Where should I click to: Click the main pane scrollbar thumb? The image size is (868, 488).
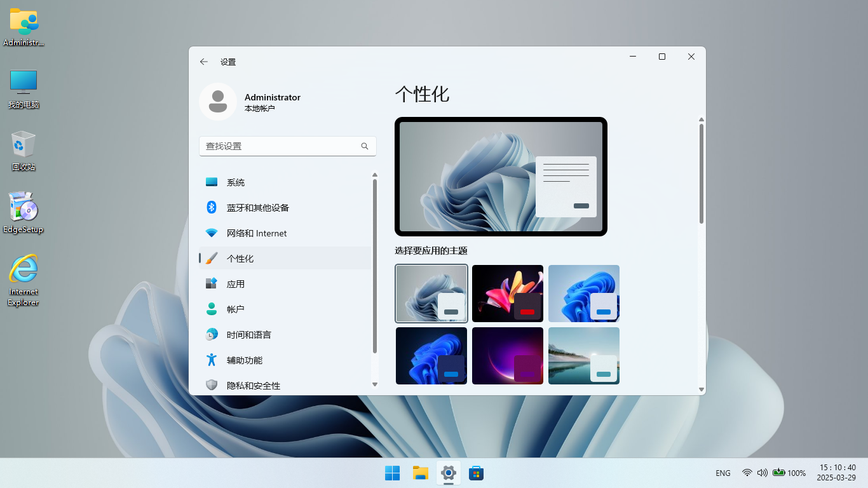click(702, 173)
